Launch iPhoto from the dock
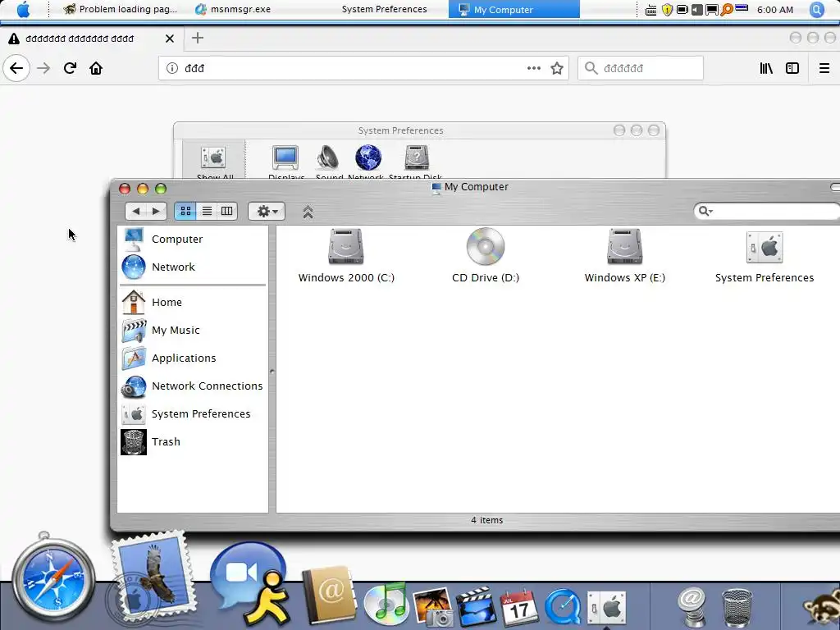This screenshot has height=630, width=840. click(433, 606)
